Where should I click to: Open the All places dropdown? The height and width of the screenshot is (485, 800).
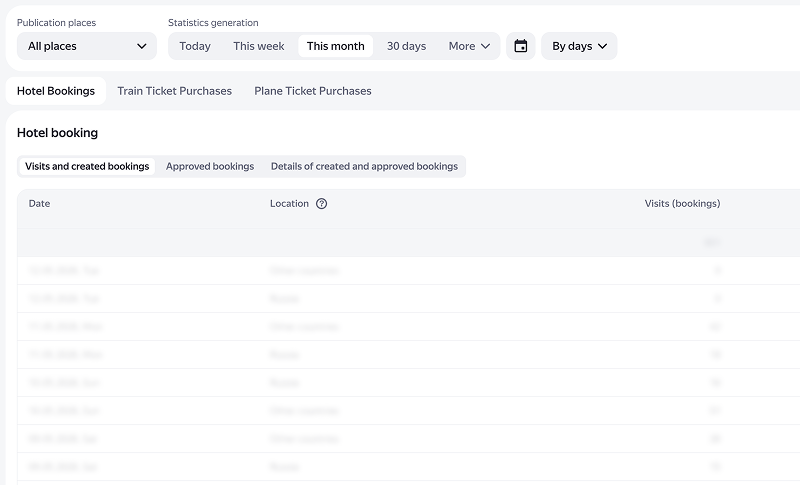(x=87, y=46)
